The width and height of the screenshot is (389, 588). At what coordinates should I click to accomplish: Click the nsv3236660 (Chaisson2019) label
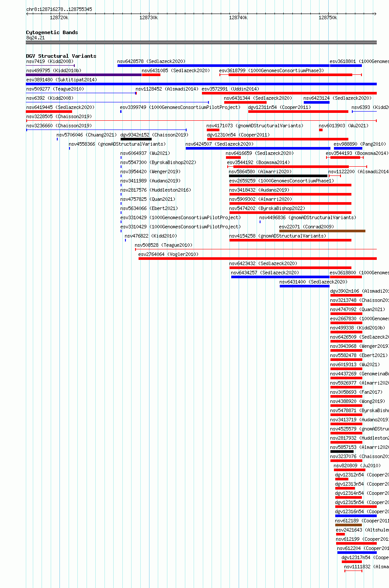pyautogui.click(x=59, y=126)
